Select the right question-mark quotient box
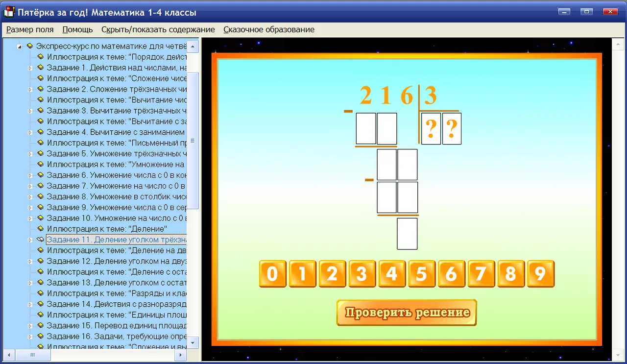This screenshot has height=364, width=627. click(452, 128)
